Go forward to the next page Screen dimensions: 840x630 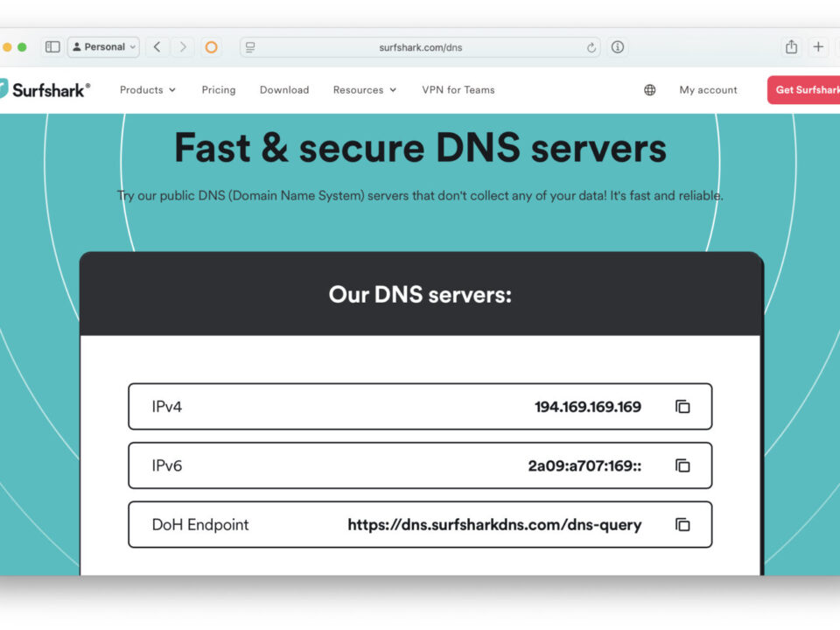183,47
